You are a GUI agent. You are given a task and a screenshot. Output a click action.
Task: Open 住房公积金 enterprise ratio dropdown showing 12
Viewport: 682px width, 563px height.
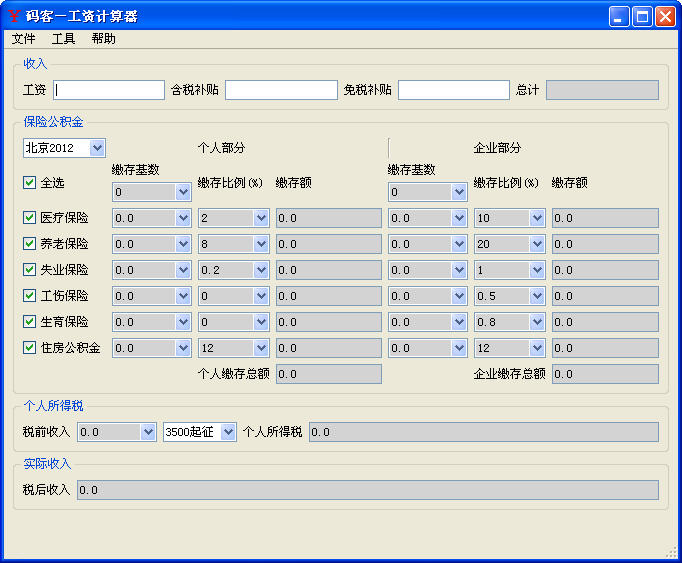click(510, 349)
